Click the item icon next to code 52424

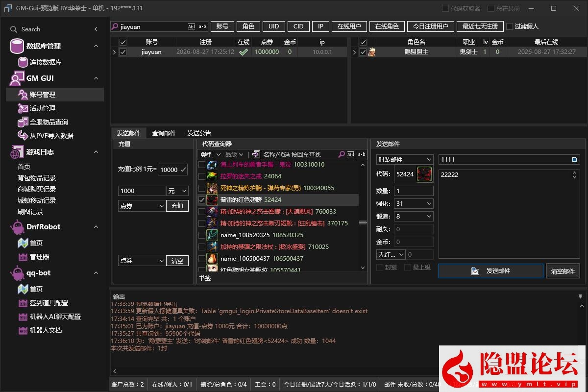click(x=424, y=174)
